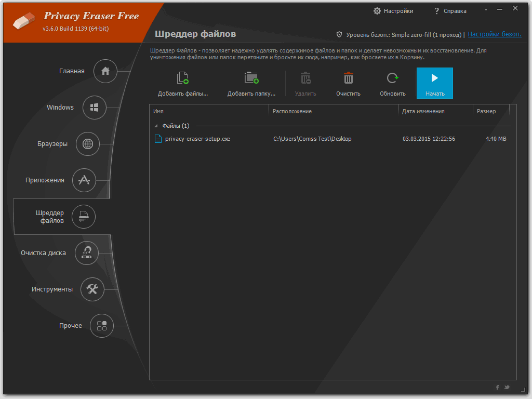Click the eraser logo in the header

pyautogui.click(x=24, y=21)
